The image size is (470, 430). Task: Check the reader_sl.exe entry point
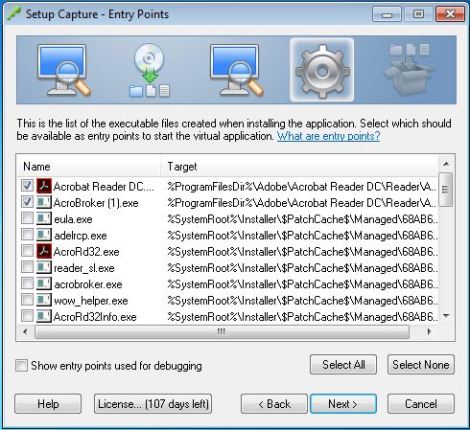[x=27, y=267]
